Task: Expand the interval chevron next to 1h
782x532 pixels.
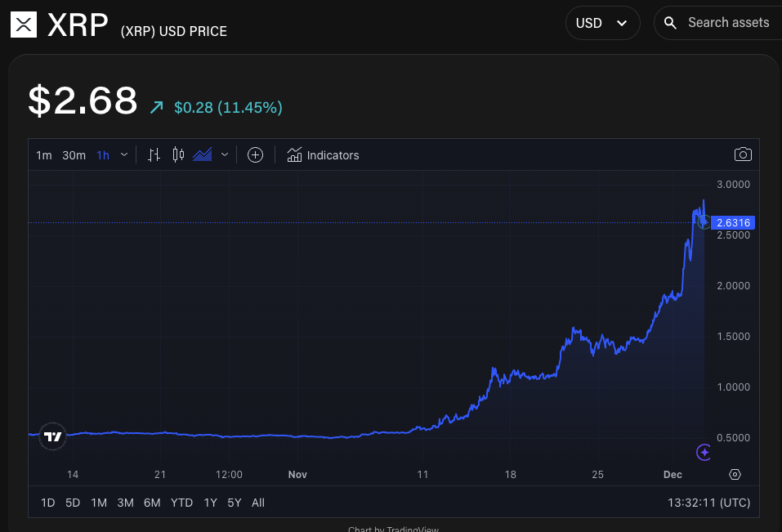Action: point(123,154)
